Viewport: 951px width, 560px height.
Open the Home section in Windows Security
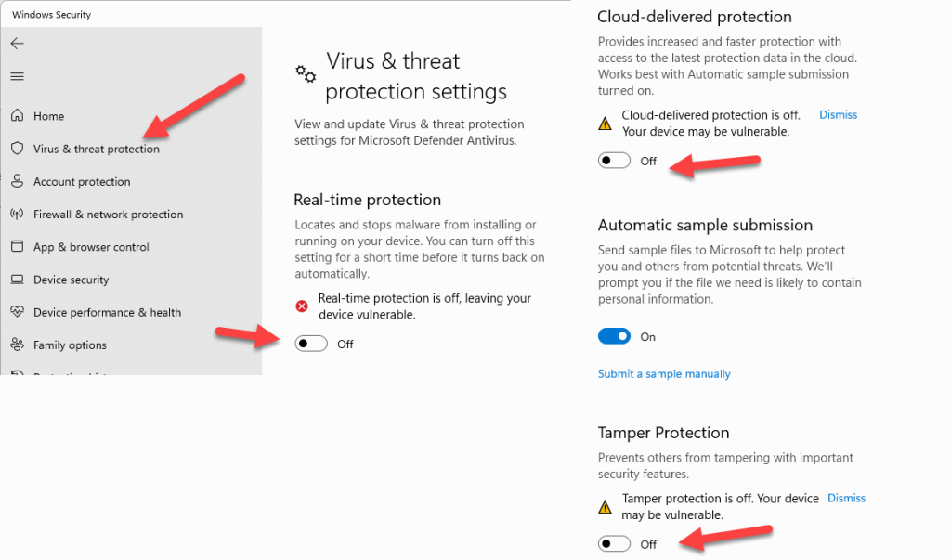click(49, 116)
